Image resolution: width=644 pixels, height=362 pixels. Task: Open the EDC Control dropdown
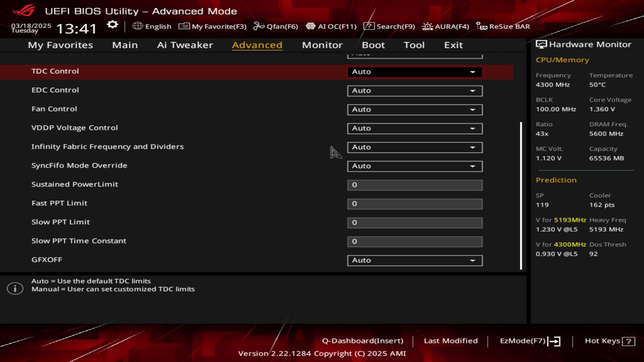pos(415,90)
